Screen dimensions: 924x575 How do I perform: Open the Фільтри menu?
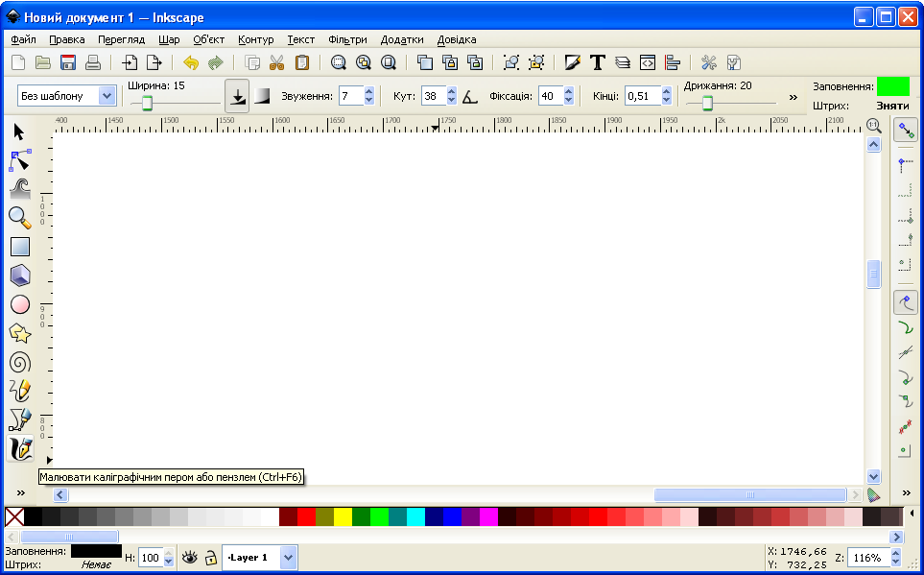tap(347, 39)
